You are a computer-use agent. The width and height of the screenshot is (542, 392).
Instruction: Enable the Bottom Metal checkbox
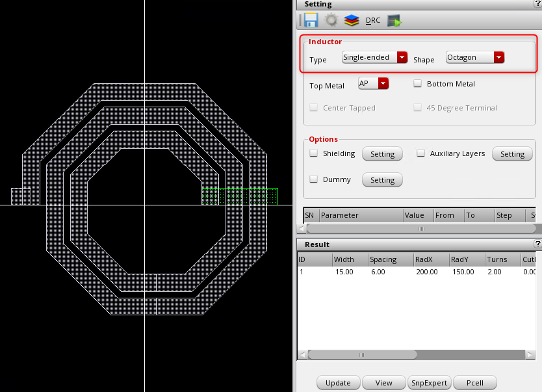click(x=419, y=84)
